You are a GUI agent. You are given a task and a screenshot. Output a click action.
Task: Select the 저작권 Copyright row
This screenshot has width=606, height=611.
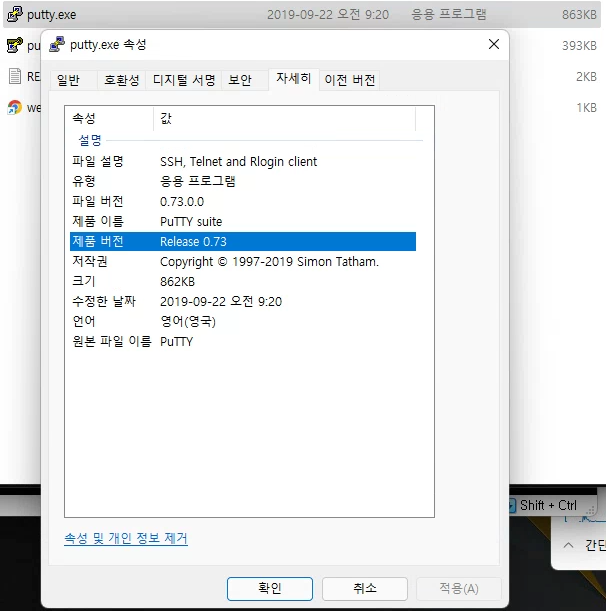(243, 261)
